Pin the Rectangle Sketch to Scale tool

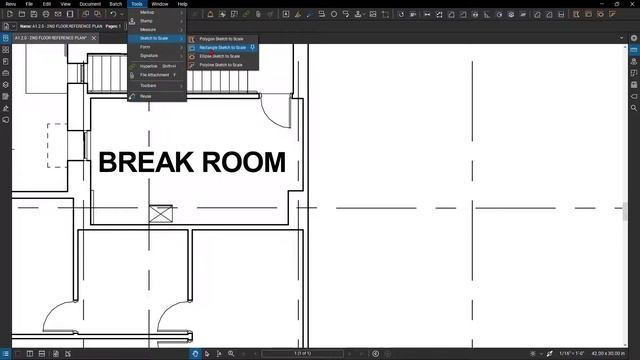252,47
